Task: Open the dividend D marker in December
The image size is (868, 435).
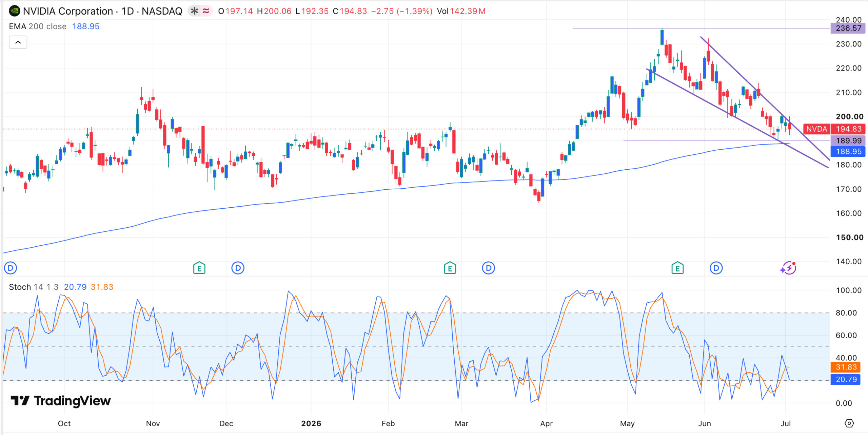Action: [x=238, y=268]
